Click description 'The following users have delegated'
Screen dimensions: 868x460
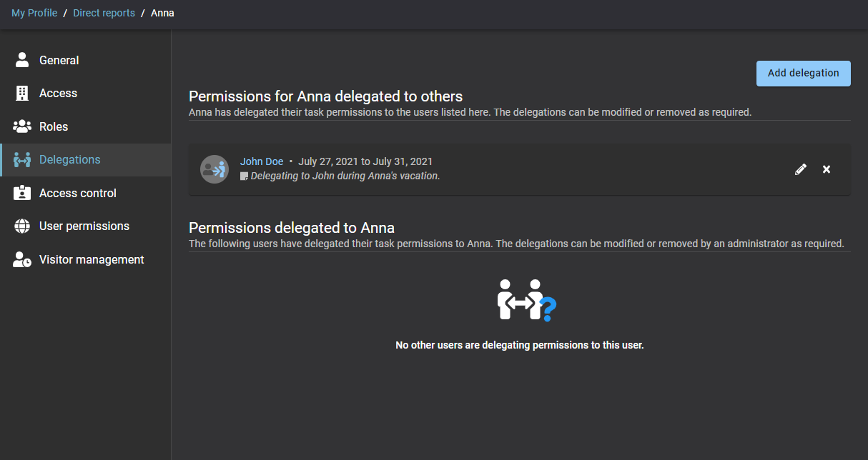point(516,244)
